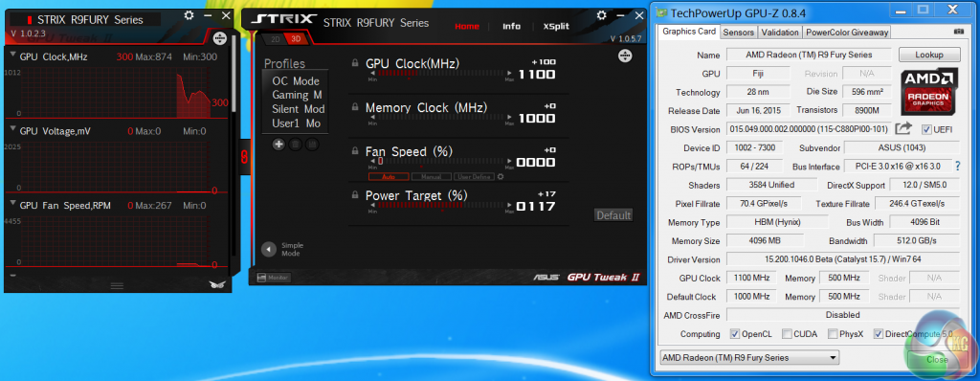The width and height of the screenshot is (980, 381).
Task: Click GPU-Z screenshot camera icon
Action: coord(959,32)
